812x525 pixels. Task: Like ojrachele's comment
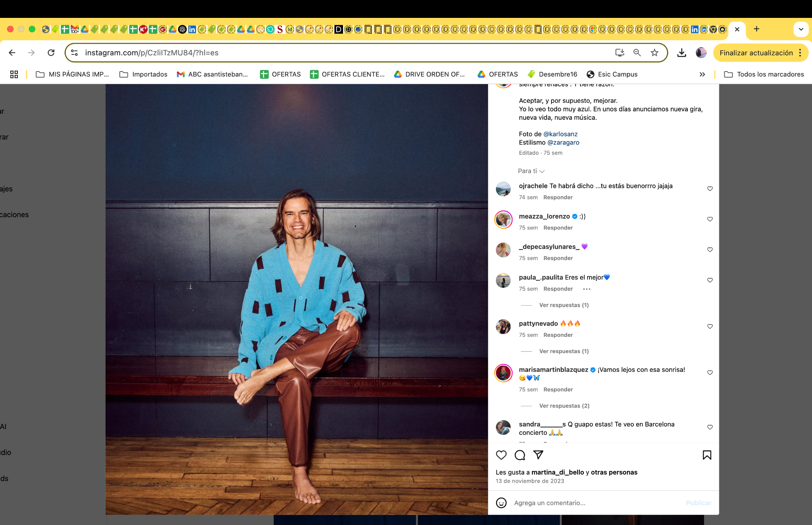pos(710,189)
